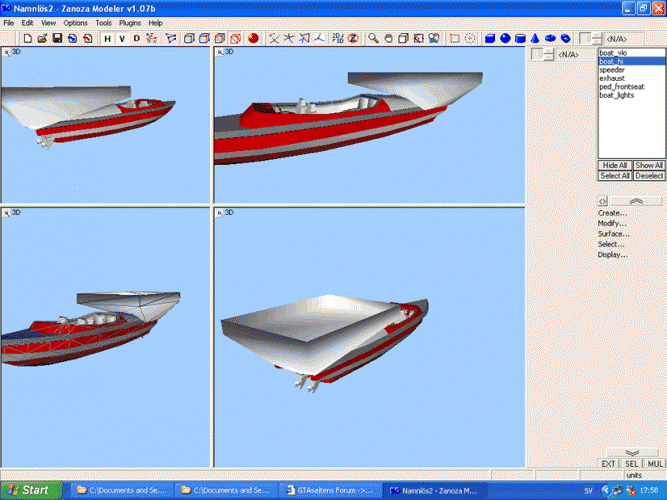Toggle the H axis constraint button

click(107, 39)
